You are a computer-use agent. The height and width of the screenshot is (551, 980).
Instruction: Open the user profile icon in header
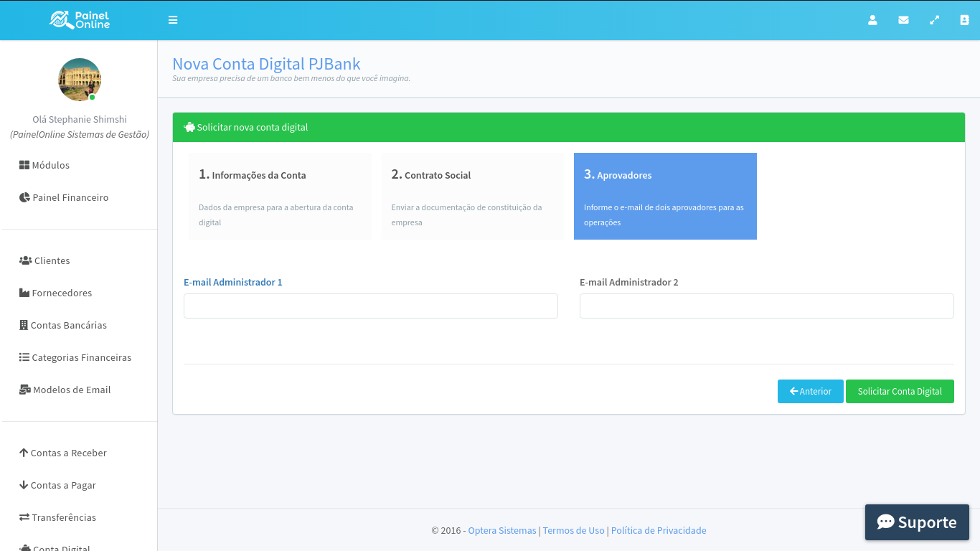(872, 20)
